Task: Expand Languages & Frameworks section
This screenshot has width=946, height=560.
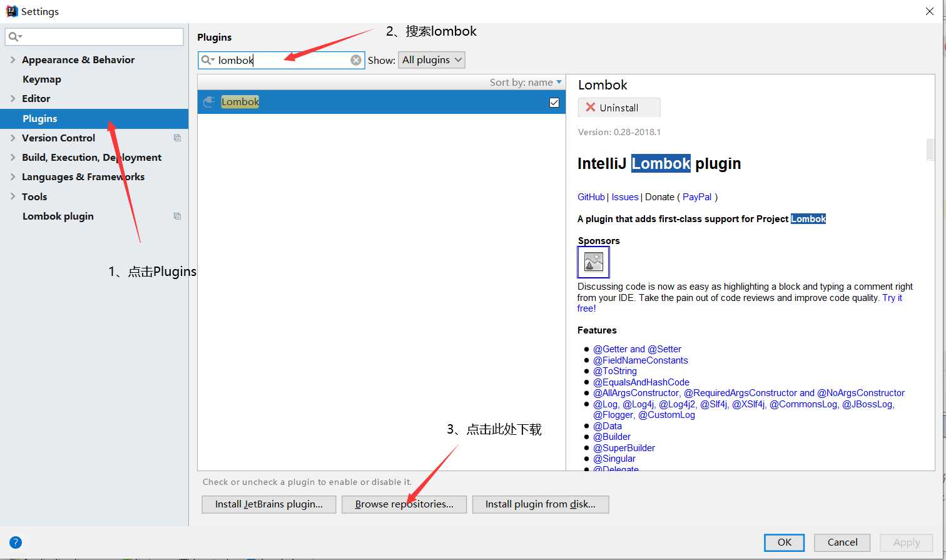Action: pyautogui.click(x=13, y=176)
